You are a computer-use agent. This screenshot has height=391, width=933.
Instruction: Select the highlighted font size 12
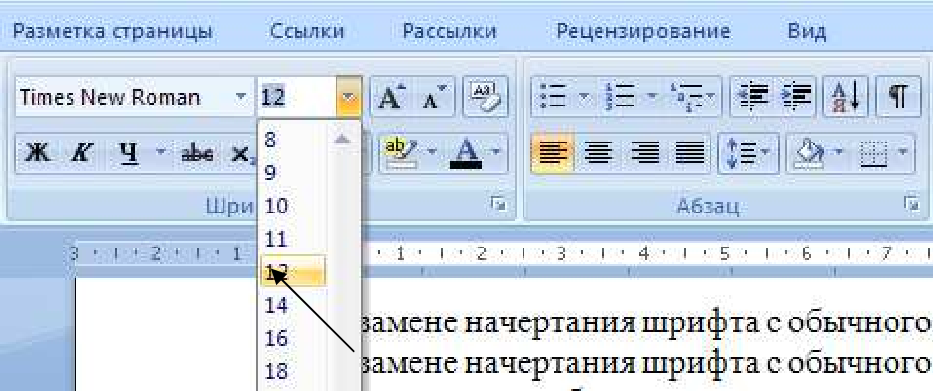pyautogui.click(x=293, y=271)
